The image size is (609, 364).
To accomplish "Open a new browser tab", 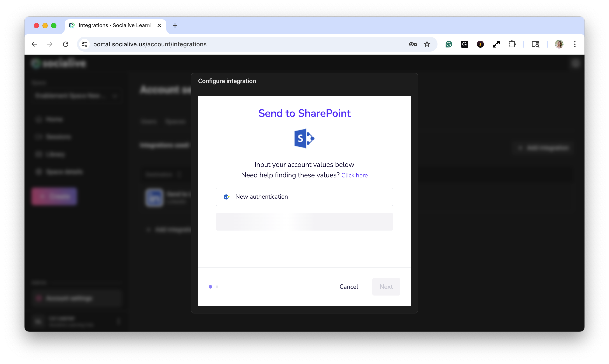I will [x=175, y=26].
